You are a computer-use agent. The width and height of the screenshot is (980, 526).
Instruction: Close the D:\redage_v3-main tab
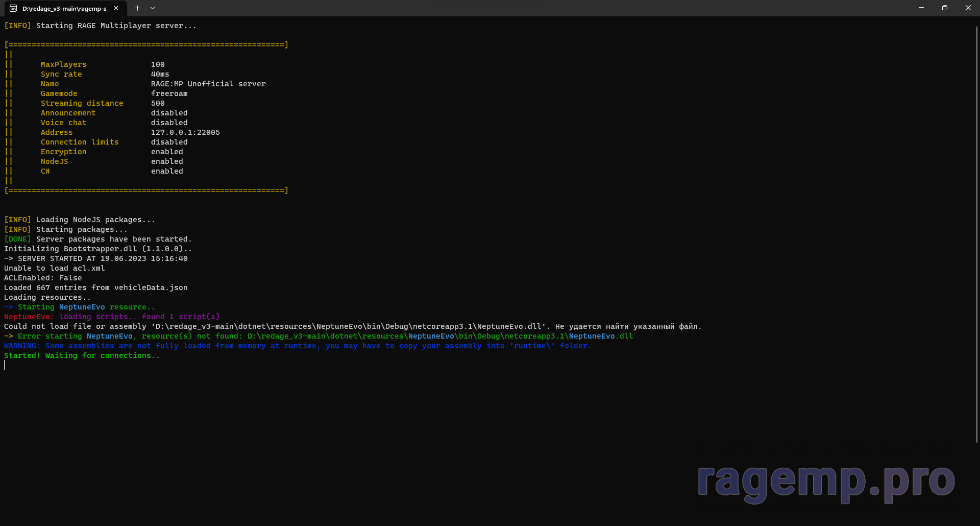(x=116, y=8)
